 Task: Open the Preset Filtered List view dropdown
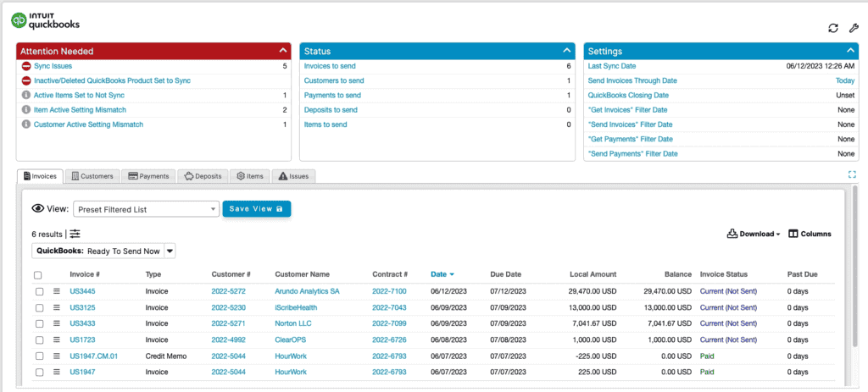point(146,209)
